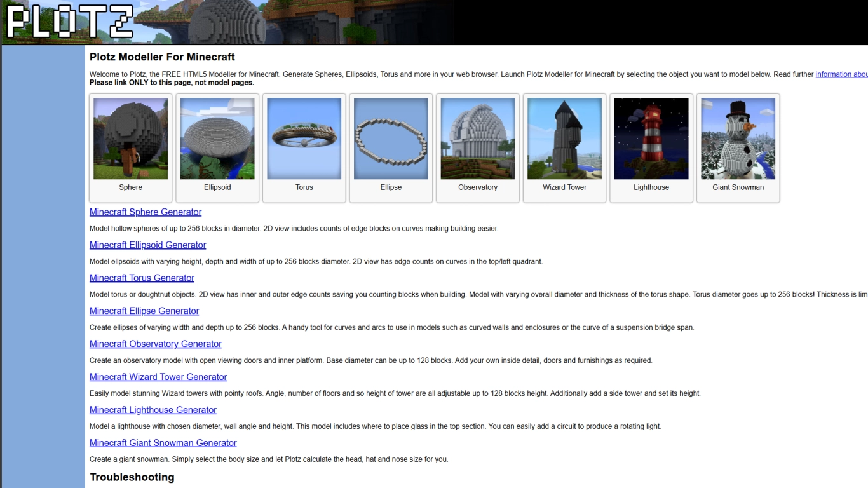Screen dimensions: 868x488
Task: Open the Minecraft Observatory Generator link
Action: click(155, 344)
